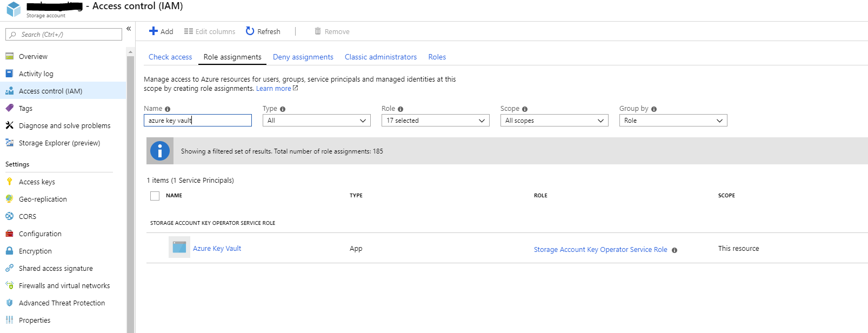Open the Classic administrators tab

coord(380,57)
